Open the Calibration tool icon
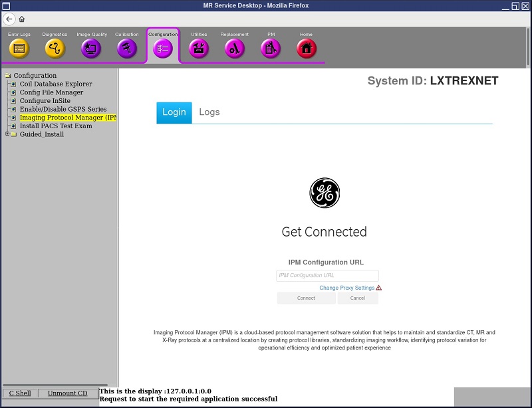This screenshot has height=408, width=532. pyautogui.click(x=127, y=48)
